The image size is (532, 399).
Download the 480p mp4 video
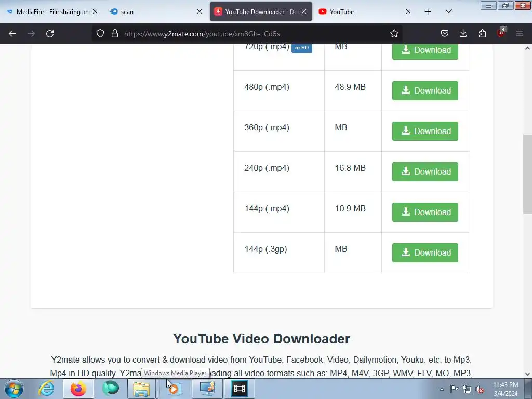click(x=425, y=90)
